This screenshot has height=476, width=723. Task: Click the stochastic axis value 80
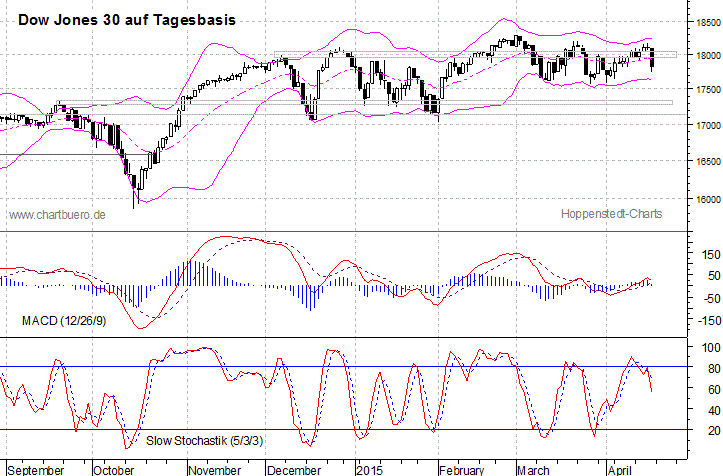tap(714, 369)
